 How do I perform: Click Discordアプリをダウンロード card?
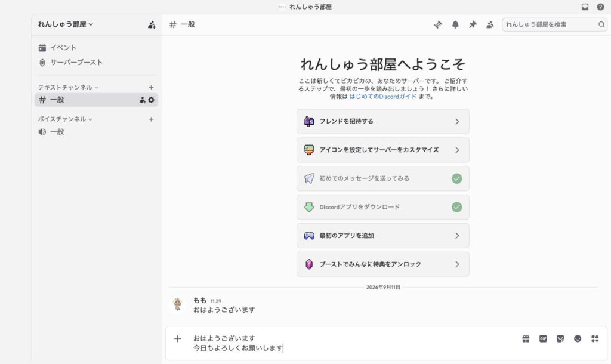pyautogui.click(x=382, y=207)
